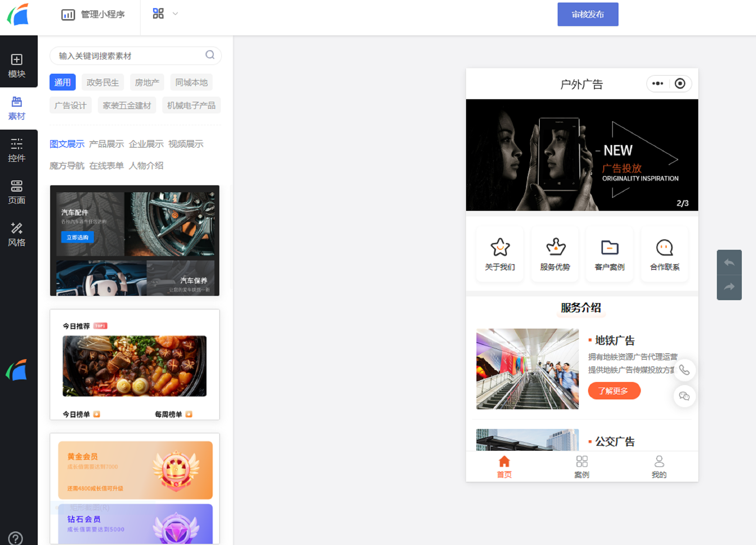Click the 审核发布 publish button

[588, 14]
